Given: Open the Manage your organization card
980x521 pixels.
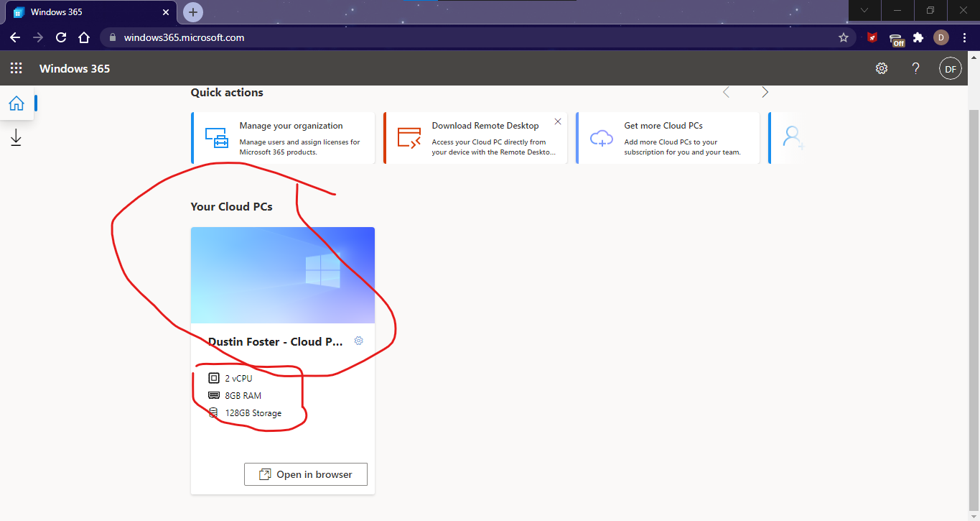Looking at the screenshot, I should [283, 138].
